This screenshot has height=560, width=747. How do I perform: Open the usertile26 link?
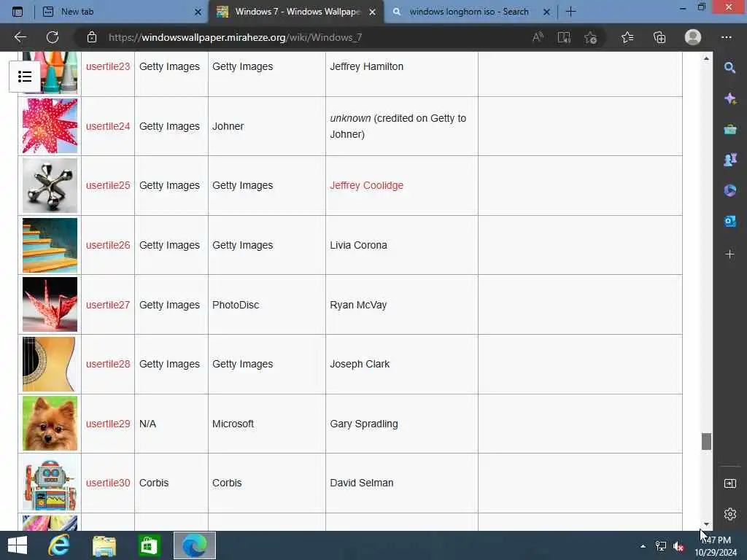coord(108,245)
